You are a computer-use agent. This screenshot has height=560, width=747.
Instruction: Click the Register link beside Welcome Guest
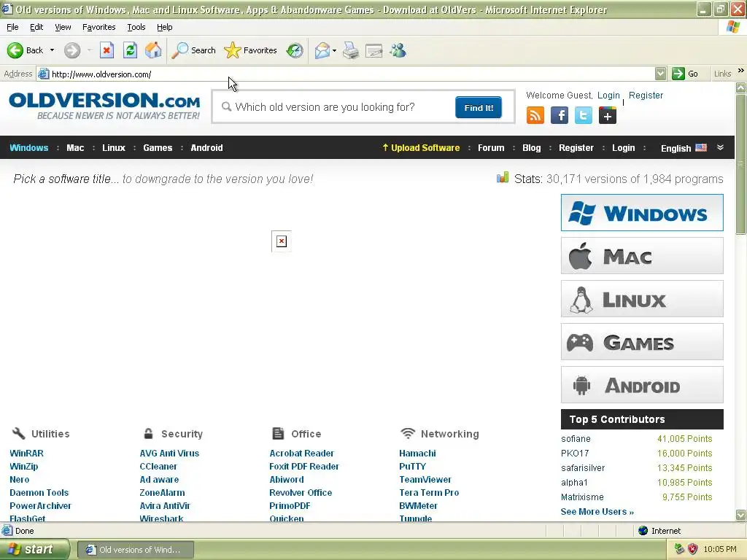646,96
